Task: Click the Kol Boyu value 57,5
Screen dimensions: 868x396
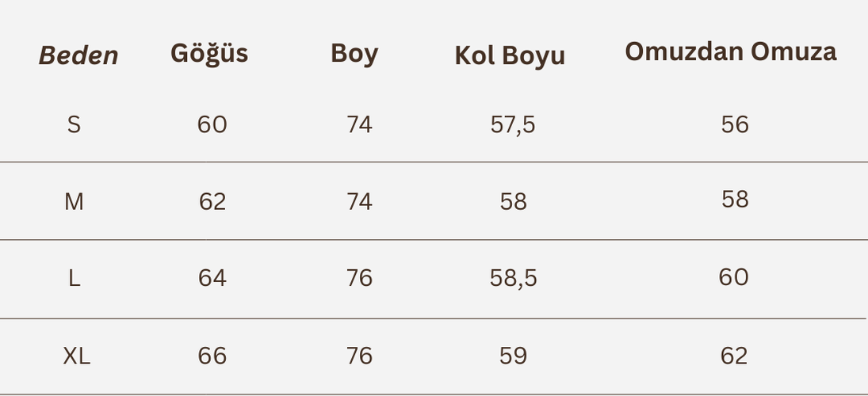Action: [x=513, y=124]
